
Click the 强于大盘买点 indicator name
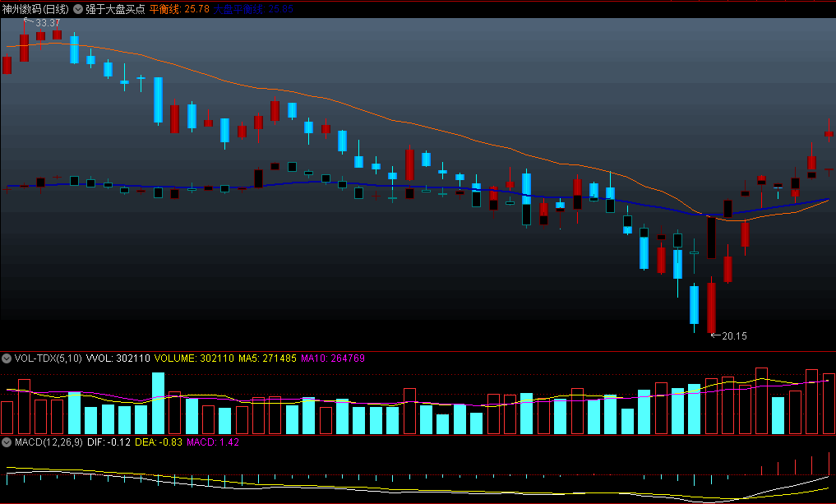coord(115,9)
